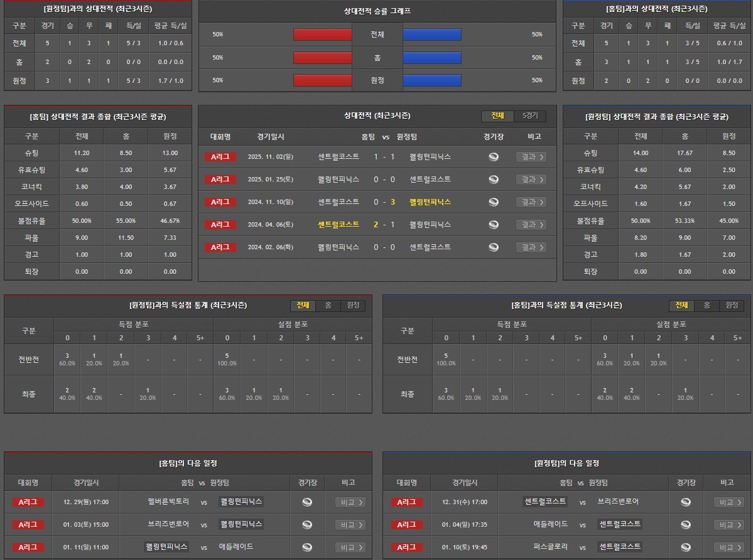Click stadium icon for 멜버른빅토리 fixture

[307, 502]
